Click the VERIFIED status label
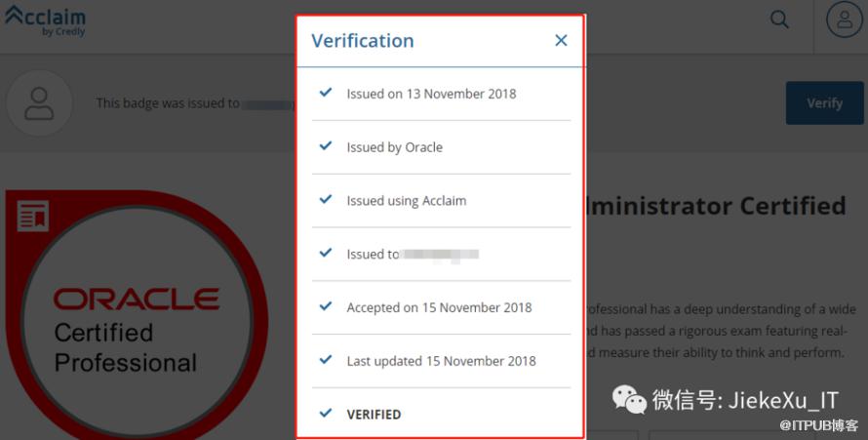The width and height of the screenshot is (868, 440). (374, 415)
